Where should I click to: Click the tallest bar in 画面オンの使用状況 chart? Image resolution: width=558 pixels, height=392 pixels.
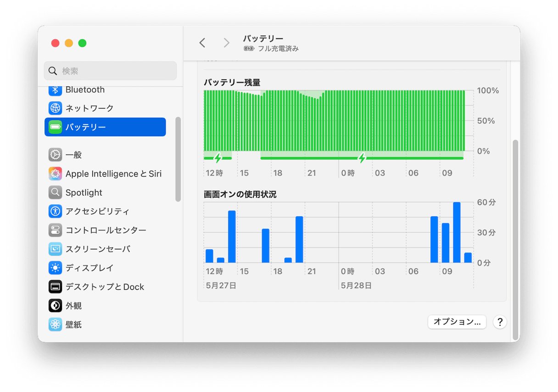pyautogui.click(x=458, y=229)
